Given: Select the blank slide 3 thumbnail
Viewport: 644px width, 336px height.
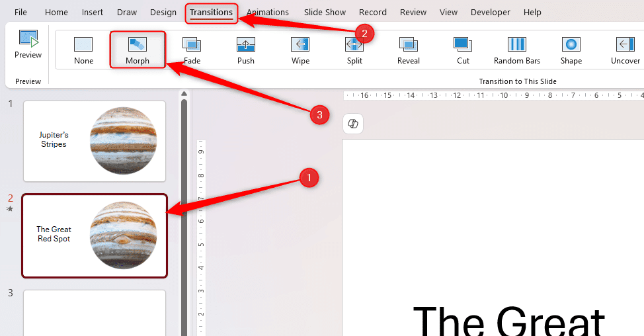Looking at the screenshot, I should pyautogui.click(x=95, y=313).
